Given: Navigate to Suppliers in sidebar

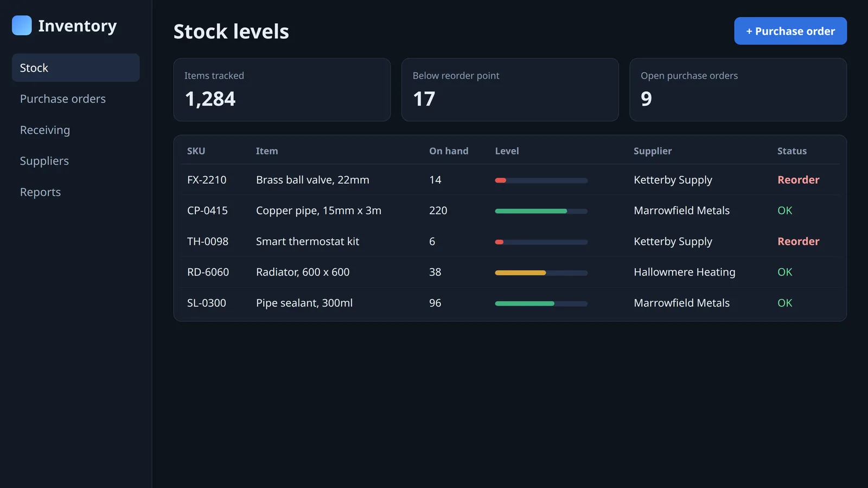Looking at the screenshot, I should (75, 161).
